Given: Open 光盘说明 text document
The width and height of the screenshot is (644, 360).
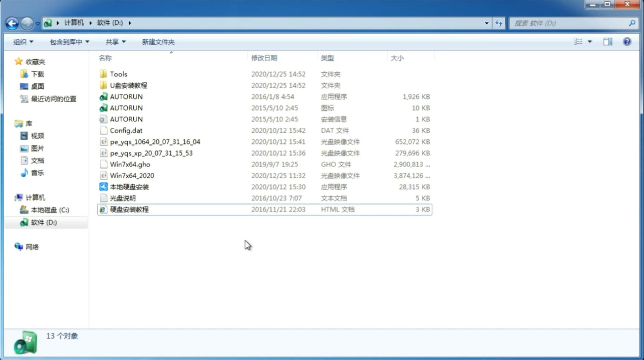Looking at the screenshot, I should (122, 198).
